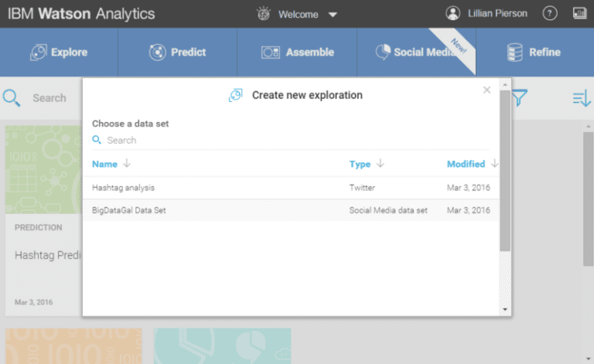Viewport: 594px width, 364px height.
Task: Click the dialog scrollbar up arrow
Action: click(504, 85)
